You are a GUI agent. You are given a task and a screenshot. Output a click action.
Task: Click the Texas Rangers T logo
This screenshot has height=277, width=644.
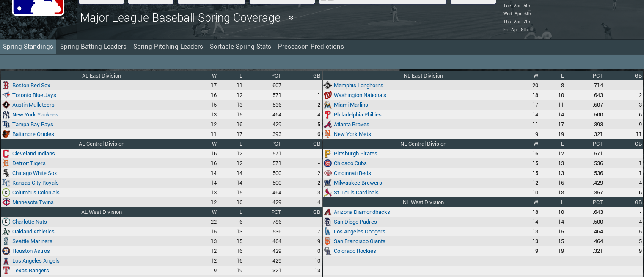click(x=6, y=271)
